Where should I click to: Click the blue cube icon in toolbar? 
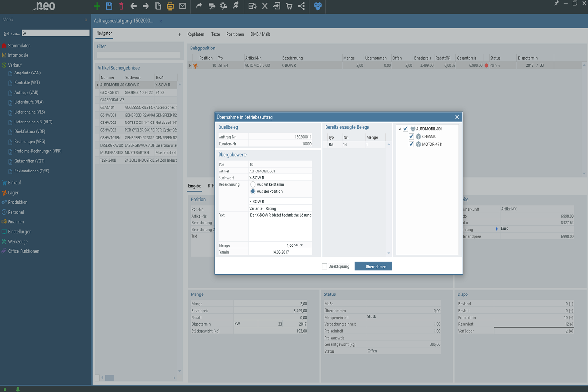click(318, 6)
